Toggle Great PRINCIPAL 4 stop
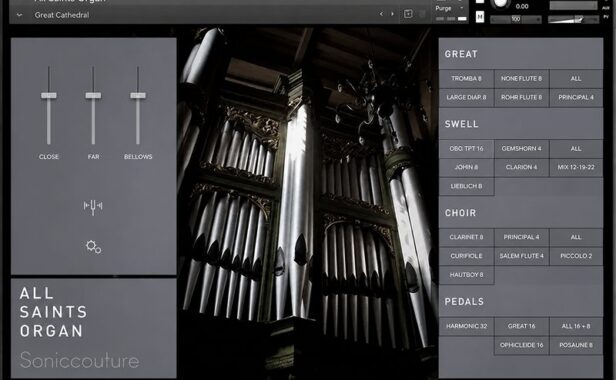616x380 pixels. pos(576,97)
